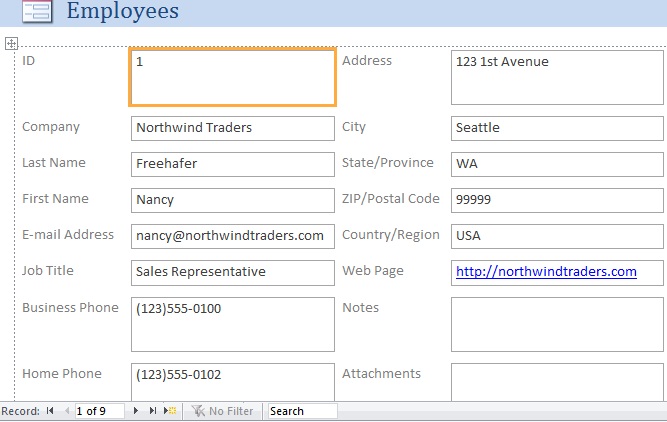Select the Last Name label

54,163
